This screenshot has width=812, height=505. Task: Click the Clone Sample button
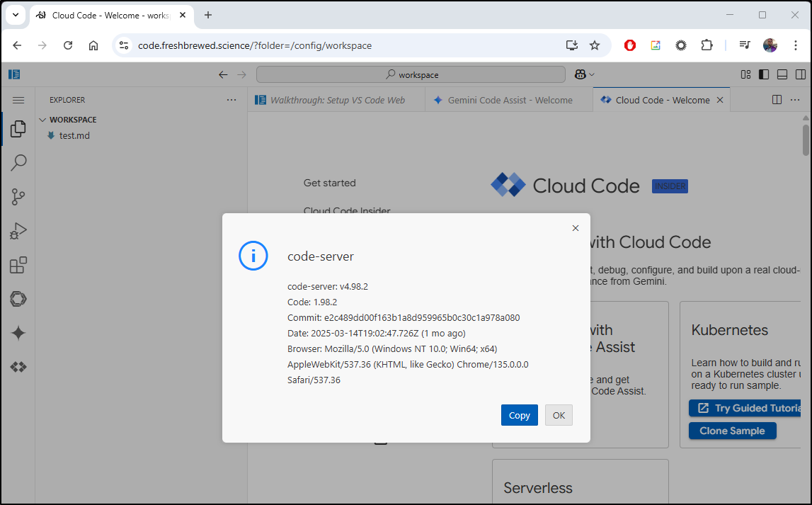[732, 431]
